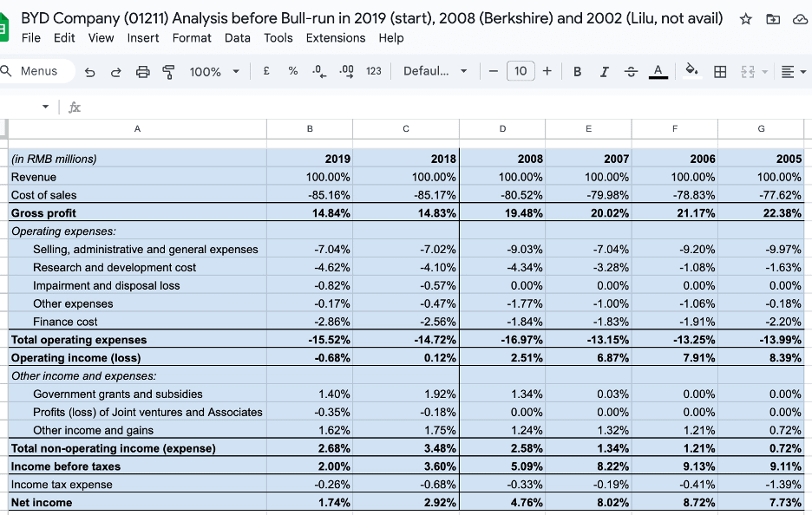Expand the name box dropdown arrow
The height and width of the screenshot is (515, 812).
pyautogui.click(x=46, y=107)
